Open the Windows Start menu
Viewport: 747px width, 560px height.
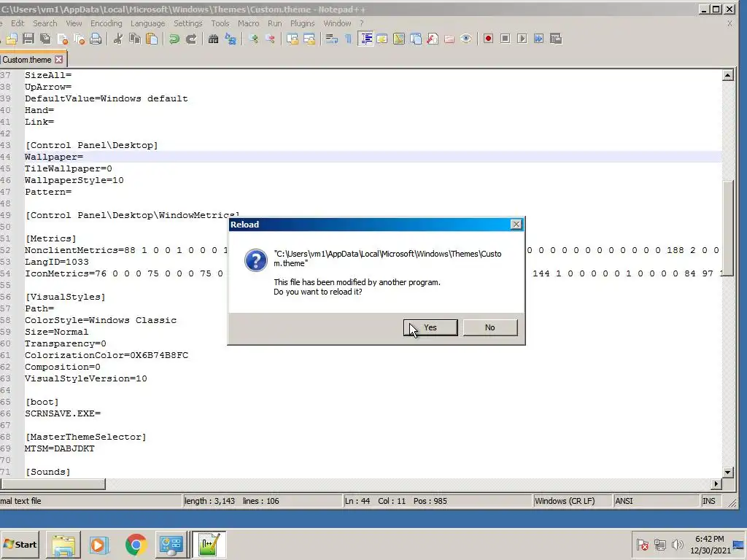point(20,544)
